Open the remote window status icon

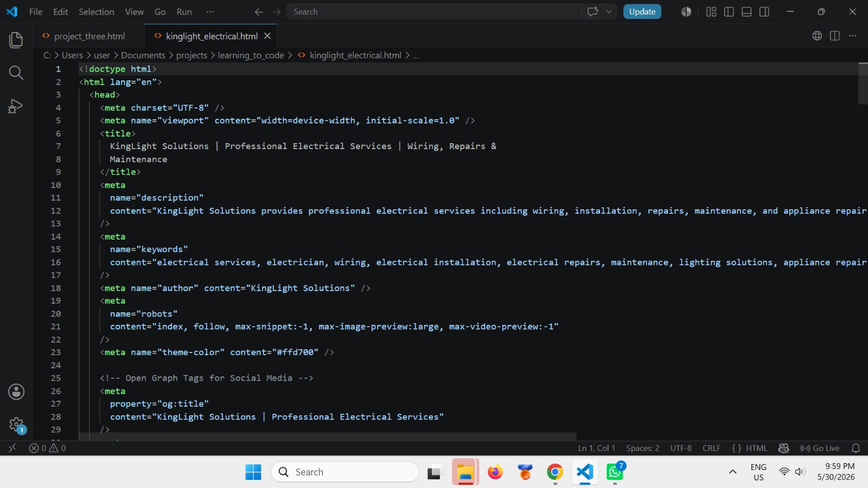tap(12, 448)
